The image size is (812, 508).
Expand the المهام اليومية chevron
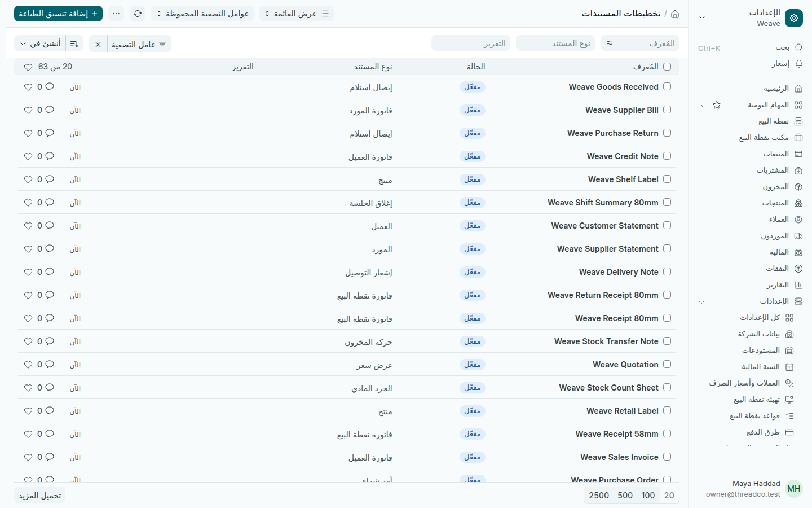tap(701, 106)
